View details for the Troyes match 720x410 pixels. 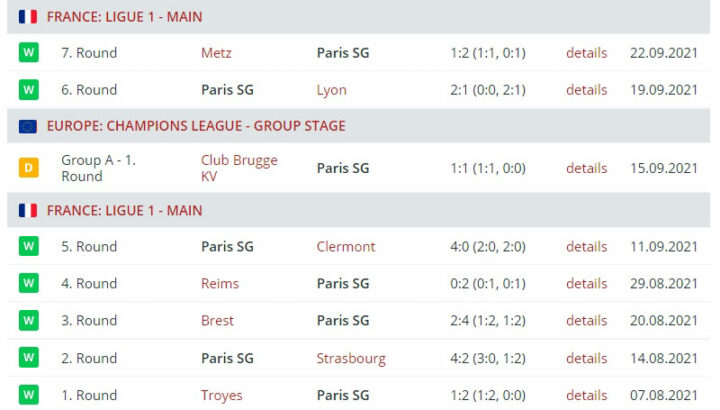coord(586,395)
